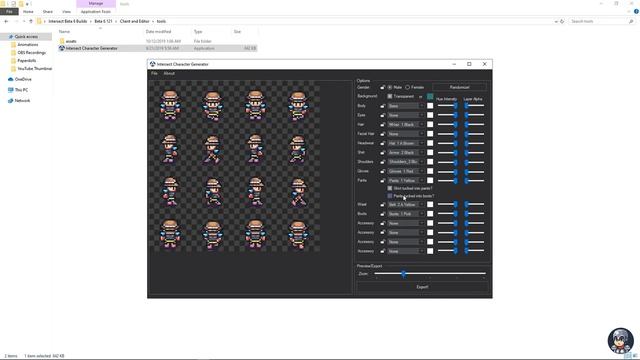Viewport: 640px width, 360px height.
Task: Toggle the lock icon on Body row
Action: pos(382,106)
